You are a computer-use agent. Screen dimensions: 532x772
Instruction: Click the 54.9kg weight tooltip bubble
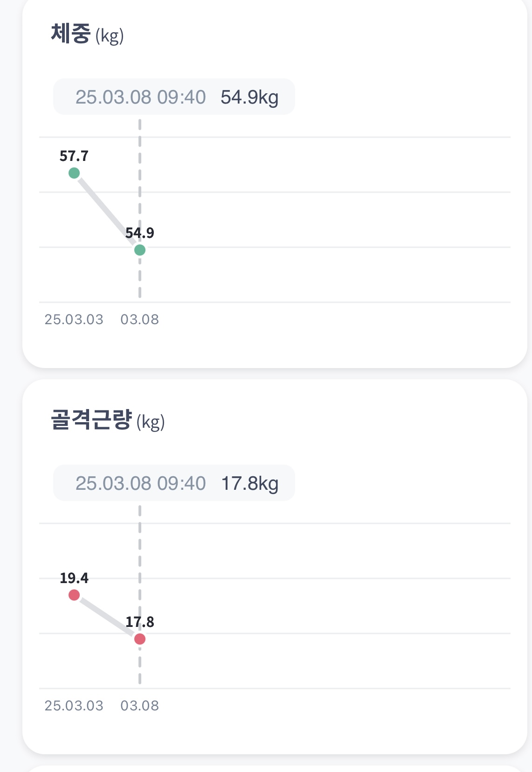click(174, 97)
